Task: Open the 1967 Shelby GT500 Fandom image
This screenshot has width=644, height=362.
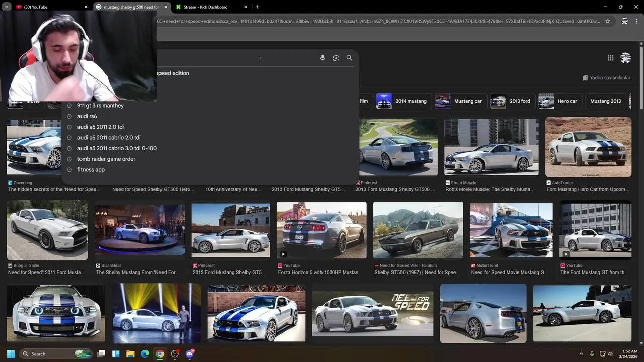Action: click(418, 230)
